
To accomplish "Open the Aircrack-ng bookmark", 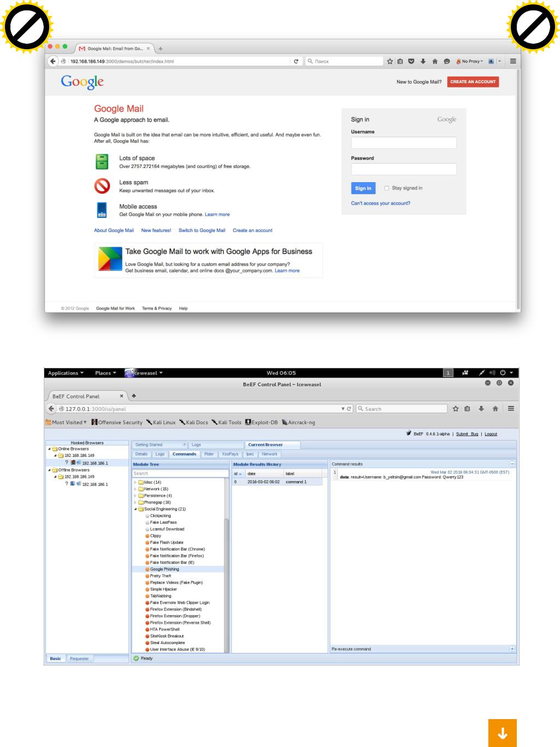I will [299, 422].
